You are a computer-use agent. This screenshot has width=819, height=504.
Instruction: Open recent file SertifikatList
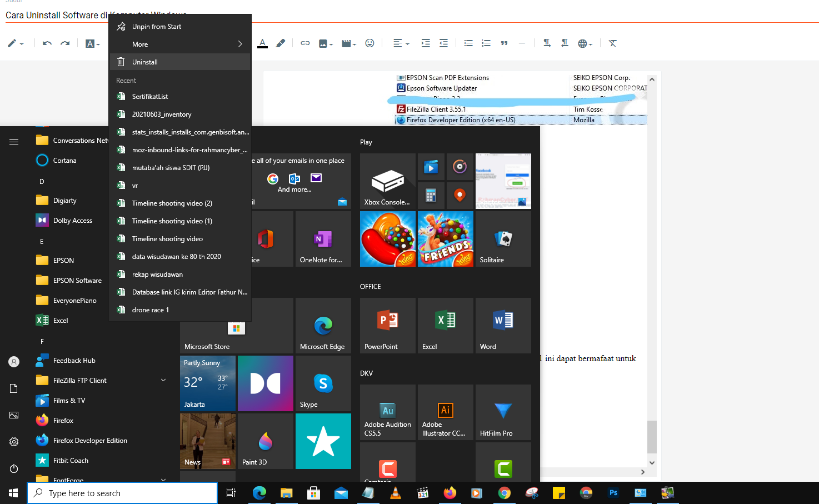click(180, 97)
